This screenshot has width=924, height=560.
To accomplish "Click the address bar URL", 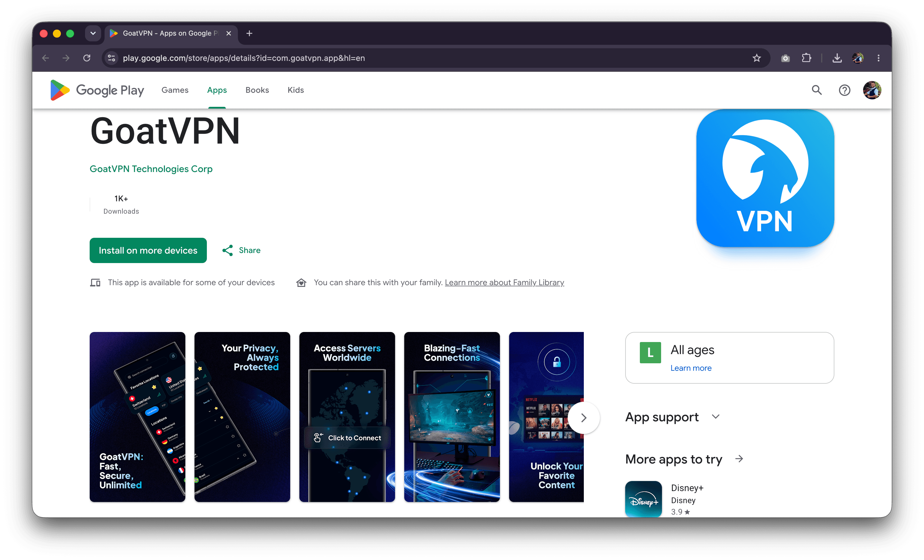I will [x=244, y=58].
